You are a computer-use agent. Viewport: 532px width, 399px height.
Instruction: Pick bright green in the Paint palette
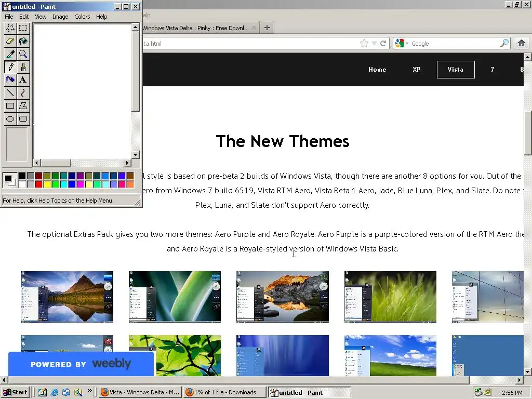coord(55,184)
